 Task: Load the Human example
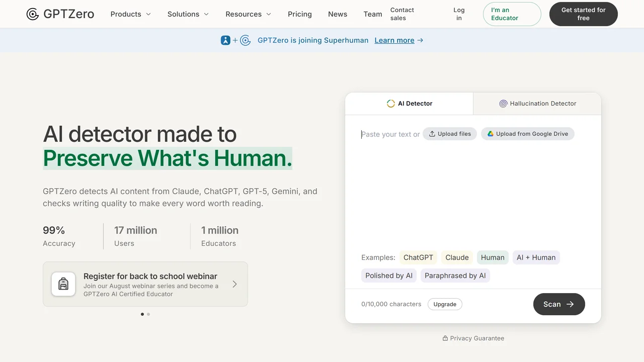(x=493, y=257)
